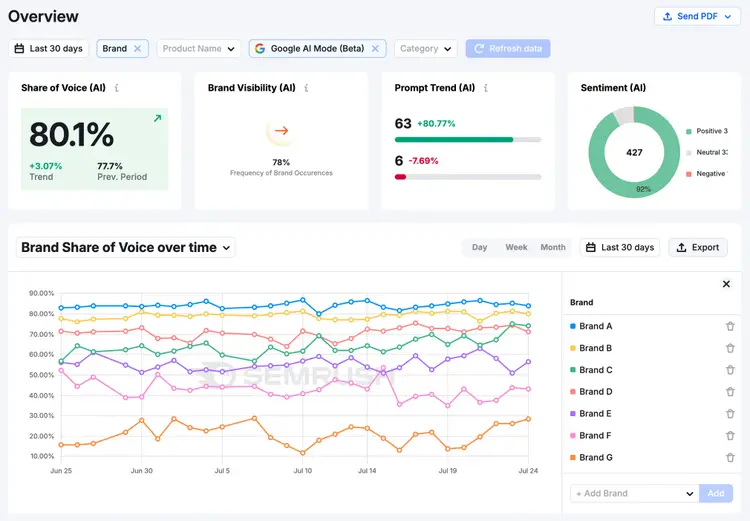Switch chart to Day view

click(479, 247)
